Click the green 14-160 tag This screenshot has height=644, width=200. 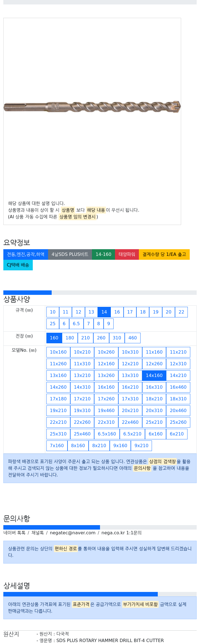(103, 254)
